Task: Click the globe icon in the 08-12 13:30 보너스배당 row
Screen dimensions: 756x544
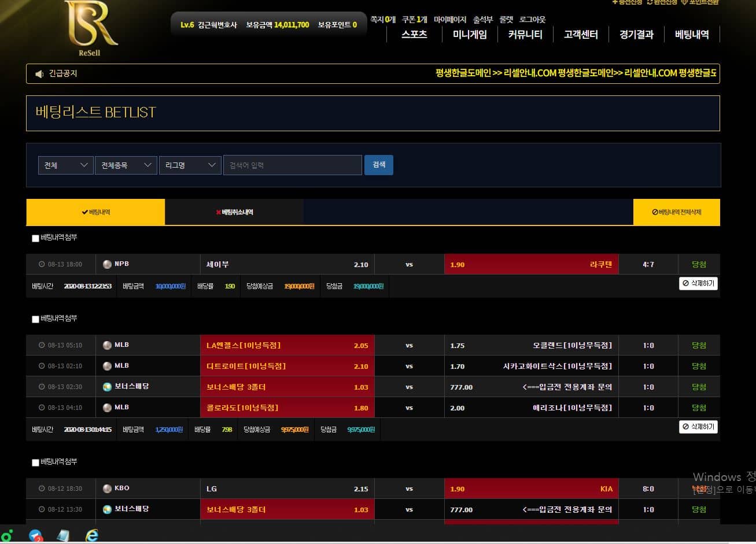Action: [107, 509]
